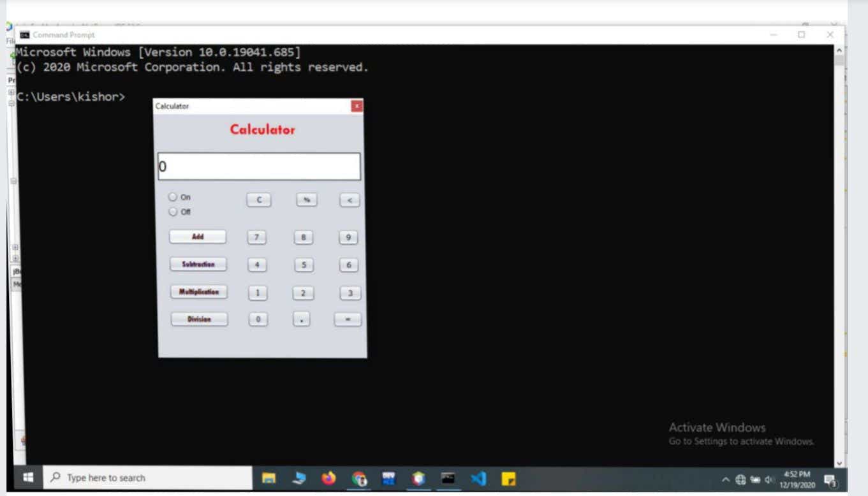This screenshot has height=496, width=868.
Task: Select the On radio button
Action: pyautogui.click(x=173, y=196)
